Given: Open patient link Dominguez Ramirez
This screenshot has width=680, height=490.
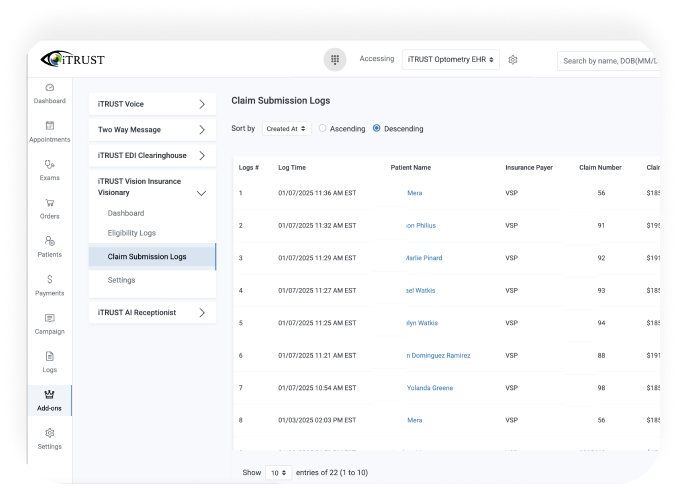Looking at the screenshot, I should pos(438,356).
